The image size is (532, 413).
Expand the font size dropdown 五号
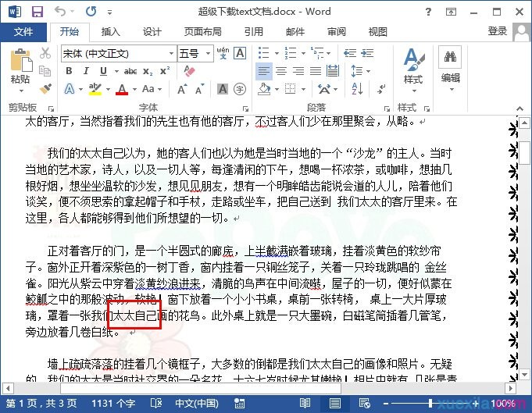pyautogui.click(x=207, y=54)
